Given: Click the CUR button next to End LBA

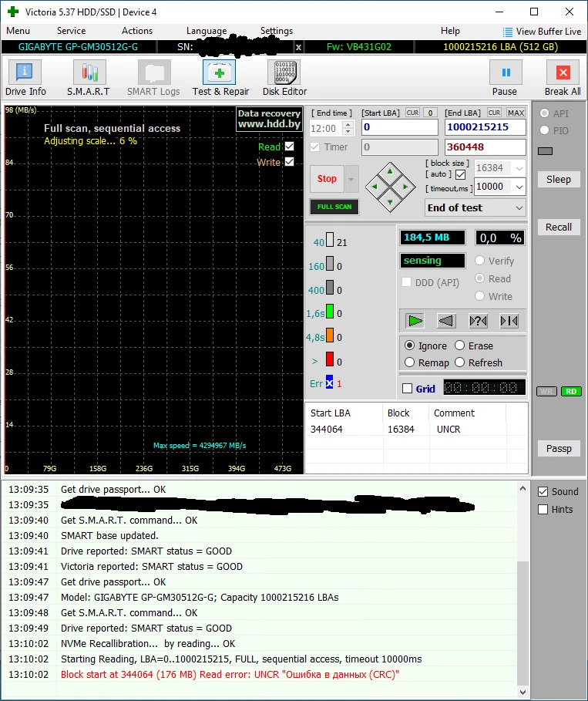Looking at the screenshot, I should (494, 113).
